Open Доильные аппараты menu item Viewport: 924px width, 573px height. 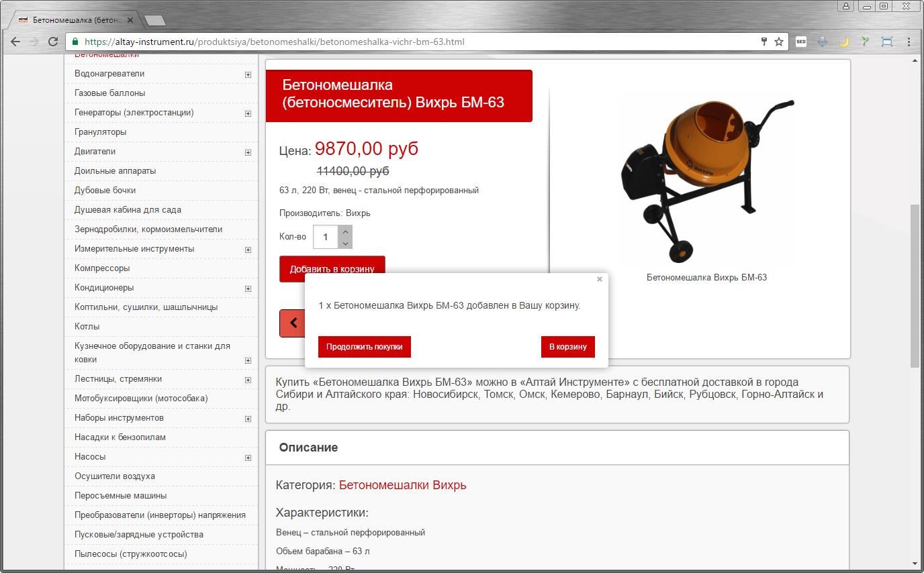pyautogui.click(x=115, y=171)
